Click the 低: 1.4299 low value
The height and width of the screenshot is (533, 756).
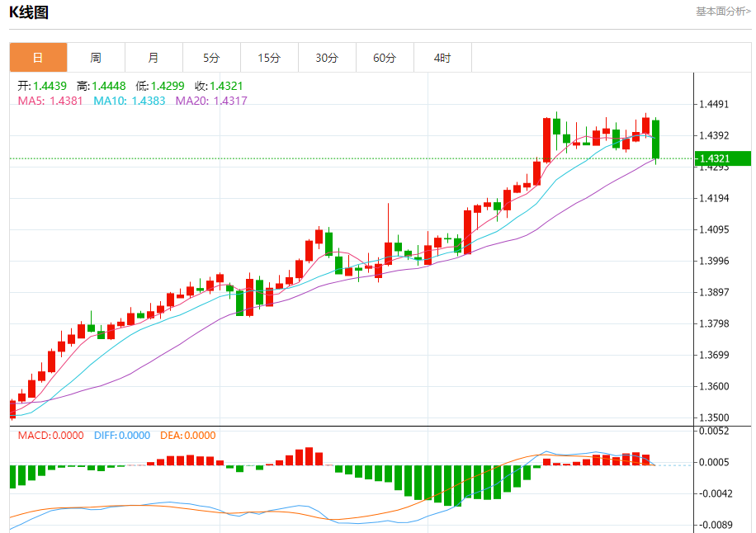click(160, 86)
